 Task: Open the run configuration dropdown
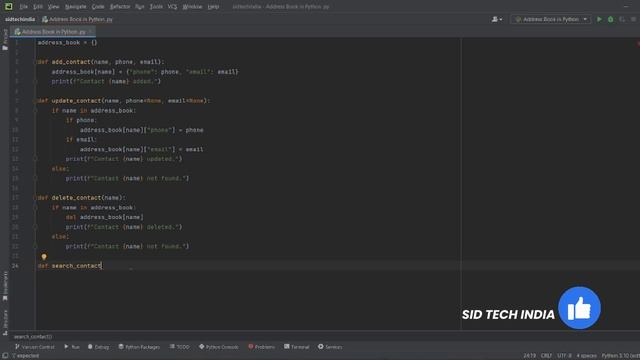550,19
